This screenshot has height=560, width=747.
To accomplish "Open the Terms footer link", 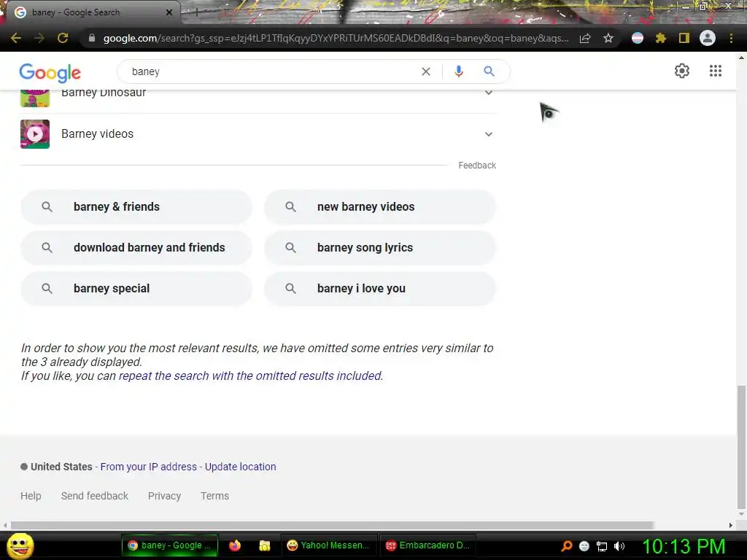I will tap(214, 496).
